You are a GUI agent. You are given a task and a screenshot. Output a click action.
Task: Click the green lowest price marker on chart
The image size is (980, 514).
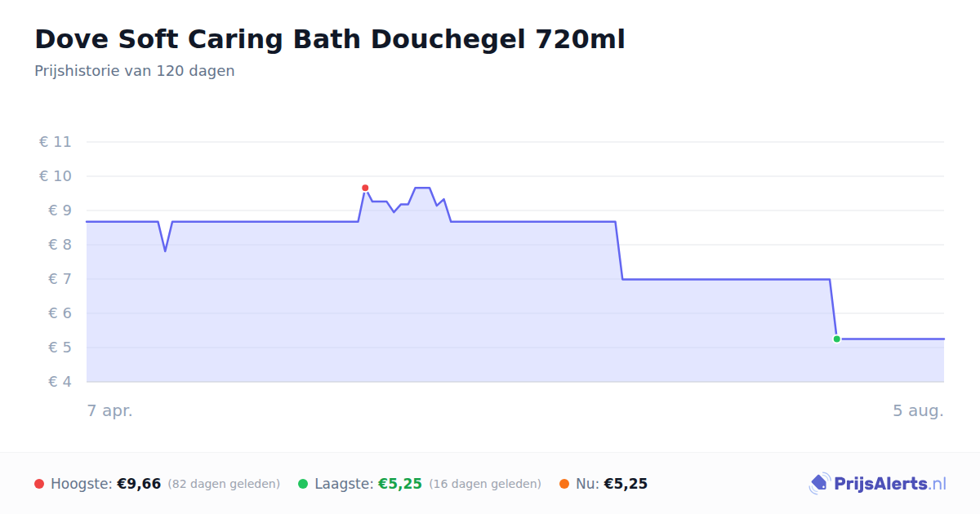click(x=836, y=339)
